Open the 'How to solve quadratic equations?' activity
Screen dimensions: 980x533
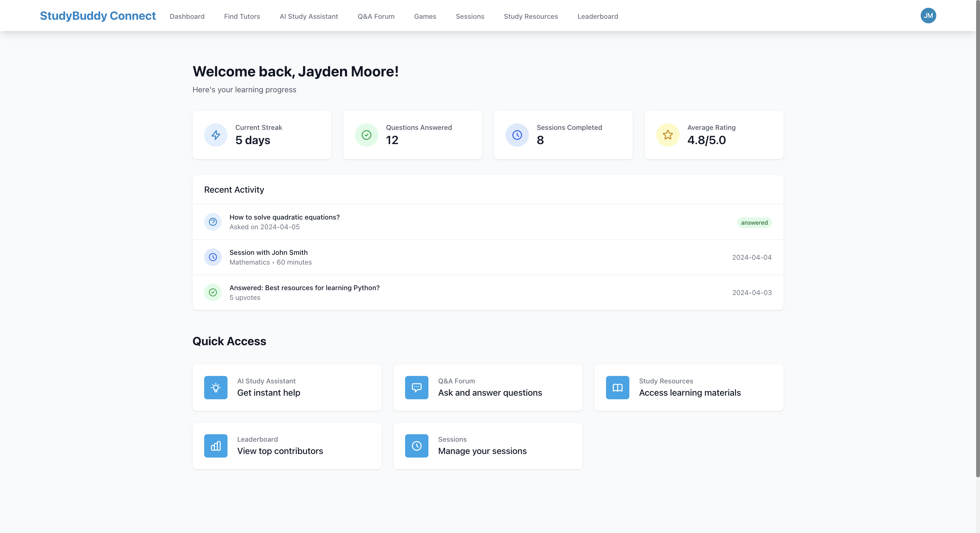[x=285, y=217]
